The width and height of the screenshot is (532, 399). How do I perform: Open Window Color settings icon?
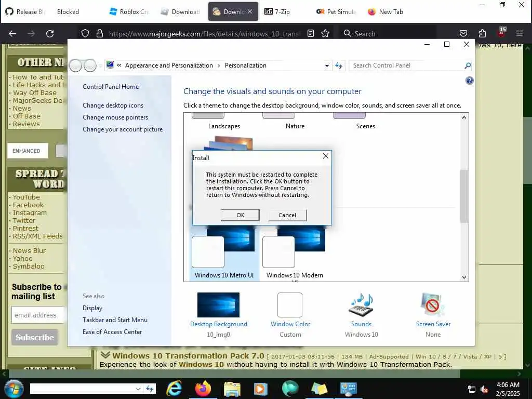290,304
